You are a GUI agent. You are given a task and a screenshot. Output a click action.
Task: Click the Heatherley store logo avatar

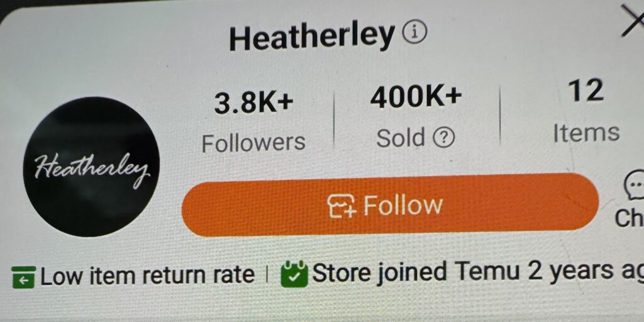point(91,167)
